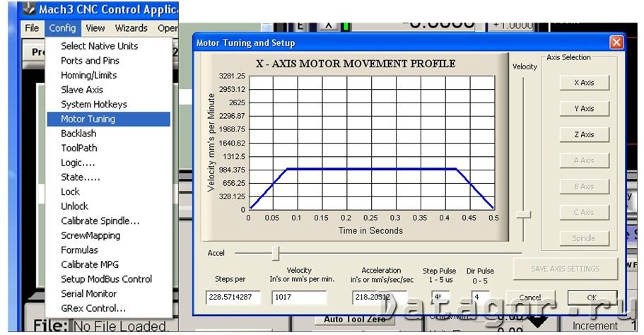Click the Auto Tool Zero button
The height and width of the screenshot is (335, 644).
(354, 319)
